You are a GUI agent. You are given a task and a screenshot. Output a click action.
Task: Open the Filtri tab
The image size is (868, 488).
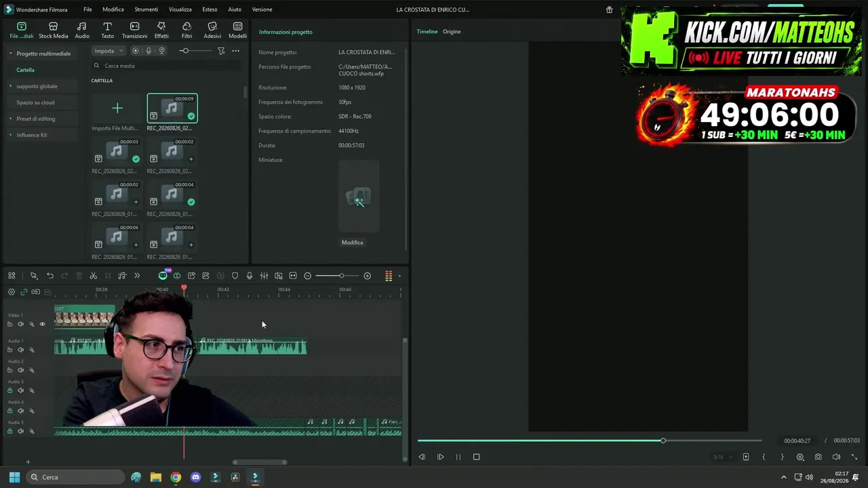point(186,30)
